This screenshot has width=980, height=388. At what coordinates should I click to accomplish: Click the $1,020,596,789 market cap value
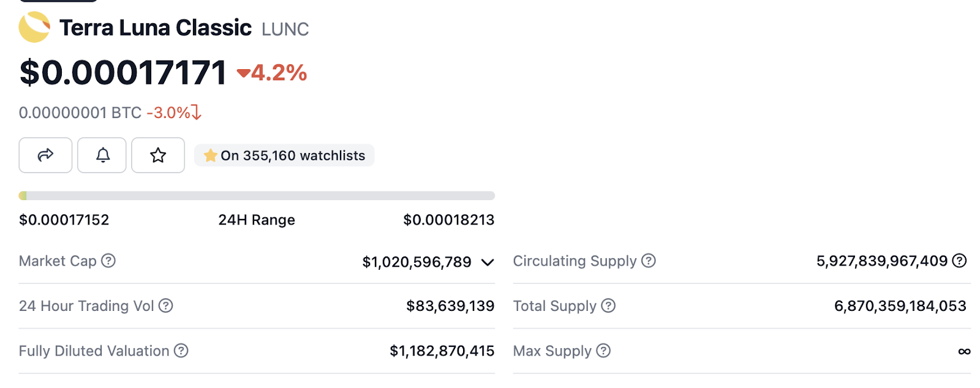(417, 262)
